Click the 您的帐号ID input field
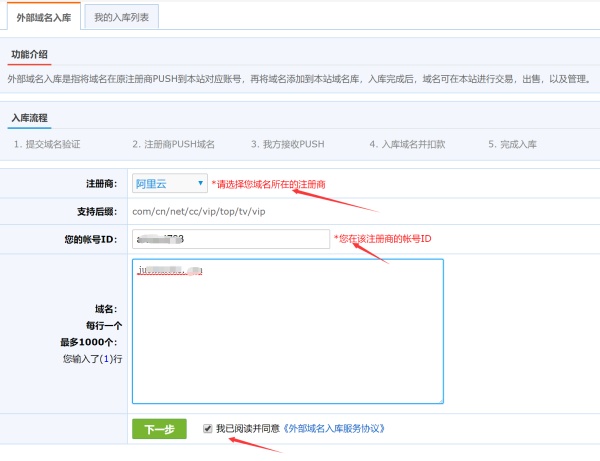The height and width of the screenshot is (461, 600). (x=231, y=239)
